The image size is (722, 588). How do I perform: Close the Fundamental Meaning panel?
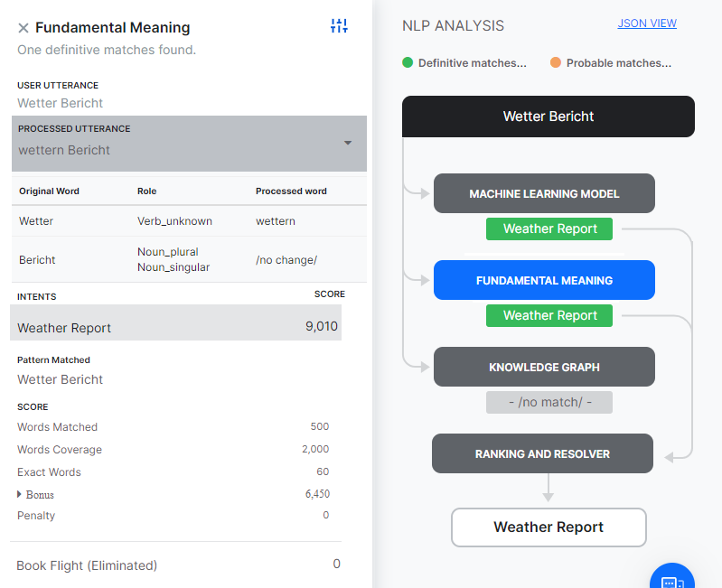click(x=23, y=28)
